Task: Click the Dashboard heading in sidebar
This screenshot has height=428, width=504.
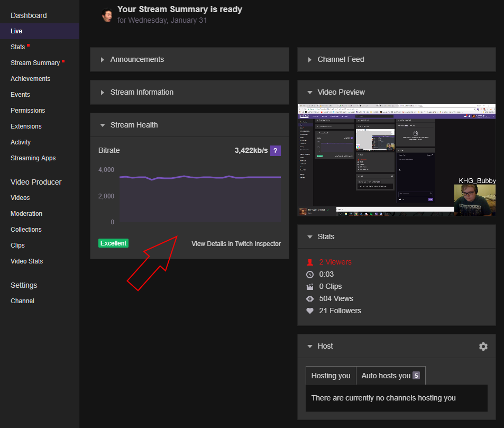Action: click(x=29, y=15)
